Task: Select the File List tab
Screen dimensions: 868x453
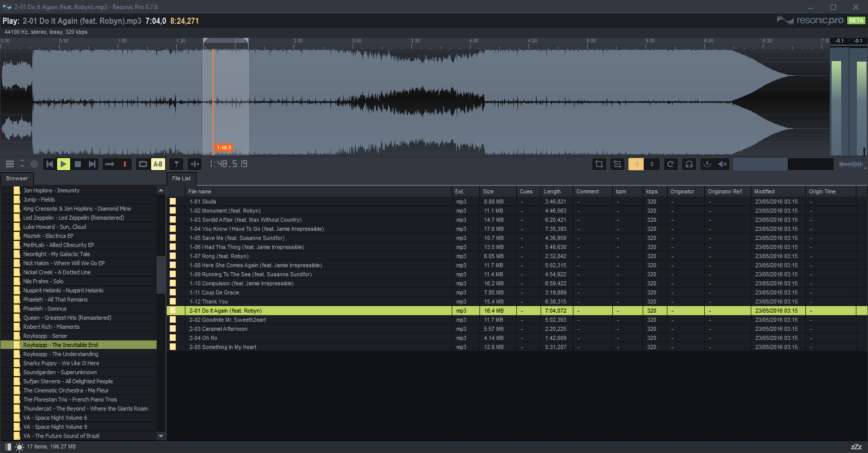Action: point(181,178)
